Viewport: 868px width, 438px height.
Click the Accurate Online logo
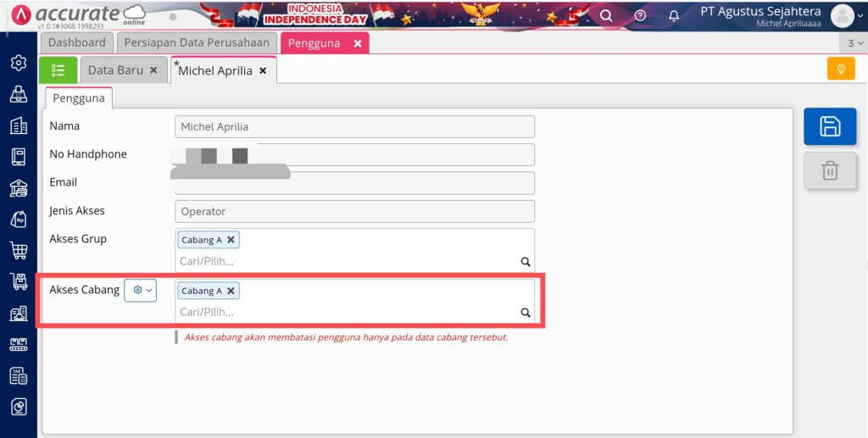click(x=79, y=15)
